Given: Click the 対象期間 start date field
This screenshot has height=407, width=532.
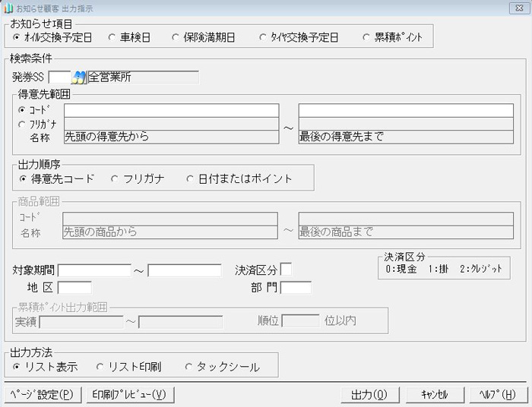Looking at the screenshot, I should point(94,270).
